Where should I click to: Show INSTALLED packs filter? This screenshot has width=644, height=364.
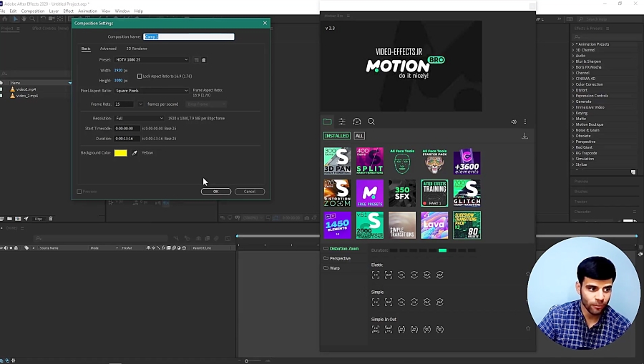tap(337, 136)
